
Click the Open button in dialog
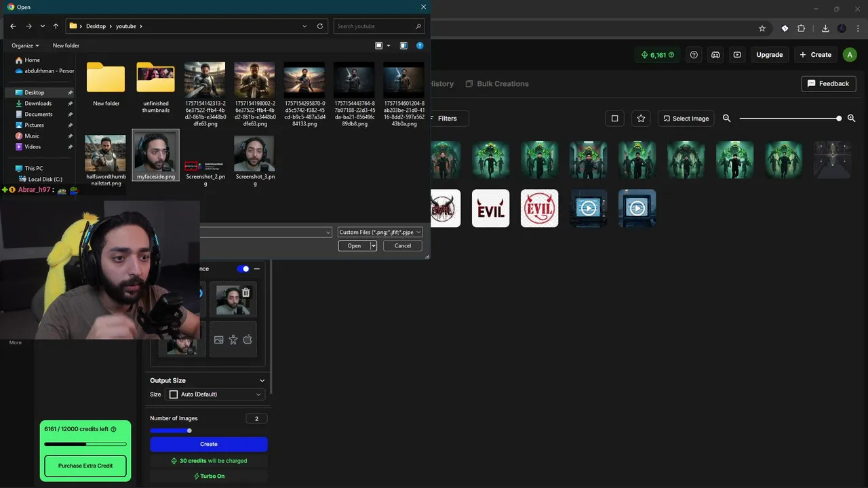[x=354, y=246]
